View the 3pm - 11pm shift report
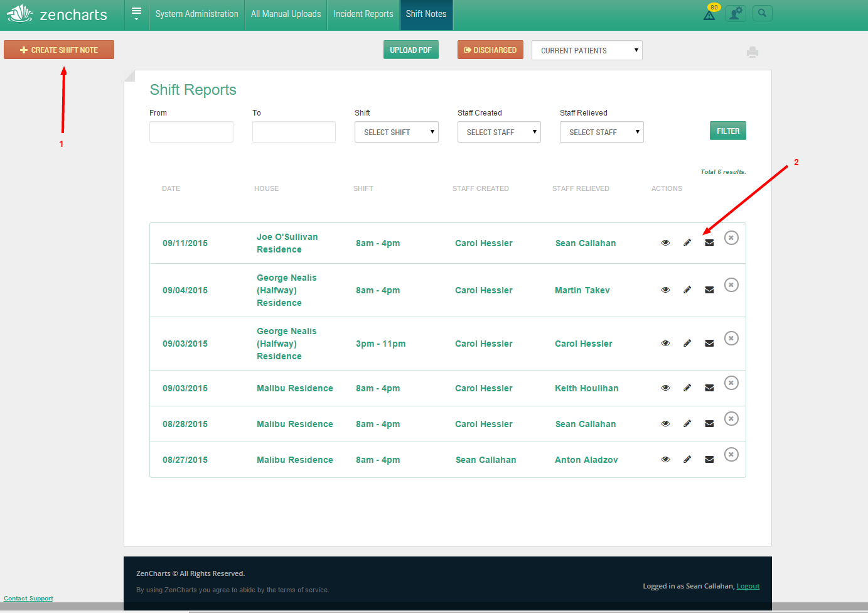This screenshot has width=868, height=613. (x=665, y=344)
